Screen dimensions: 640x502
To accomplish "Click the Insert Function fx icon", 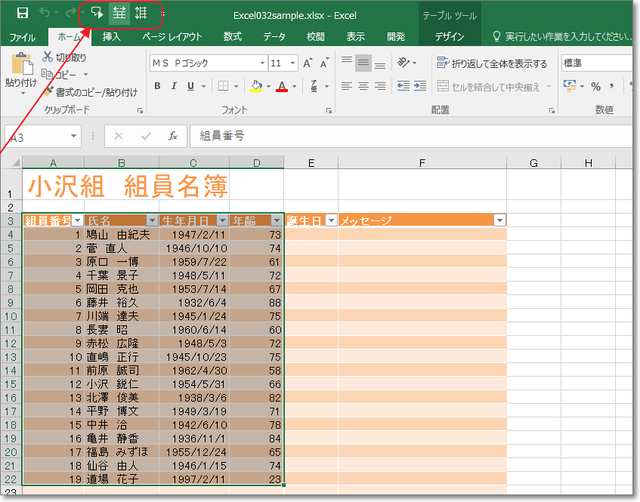I will 173,135.
